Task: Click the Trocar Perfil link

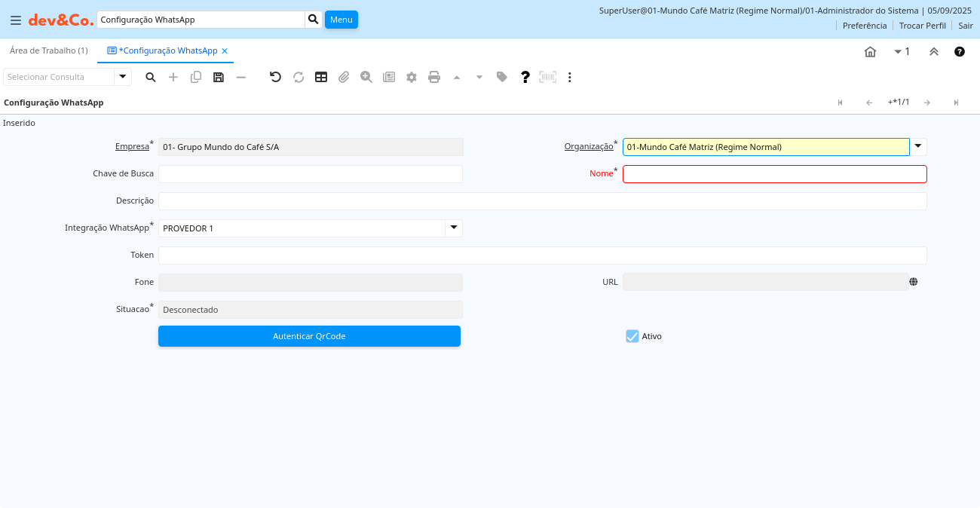Action: (922, 26)
